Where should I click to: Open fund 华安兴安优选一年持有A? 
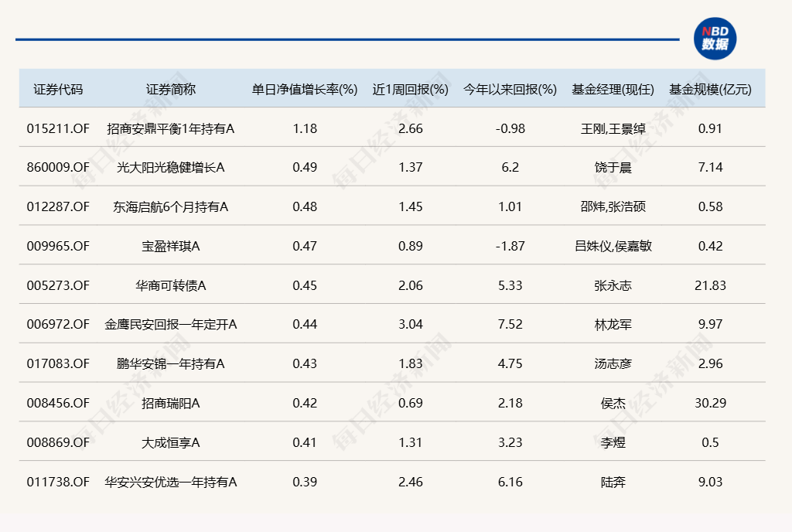(171, 482)
